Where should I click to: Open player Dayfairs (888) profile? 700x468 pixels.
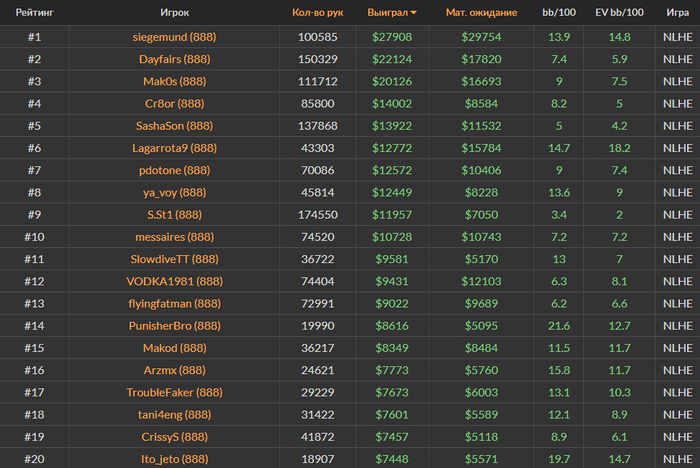(175, 59)
